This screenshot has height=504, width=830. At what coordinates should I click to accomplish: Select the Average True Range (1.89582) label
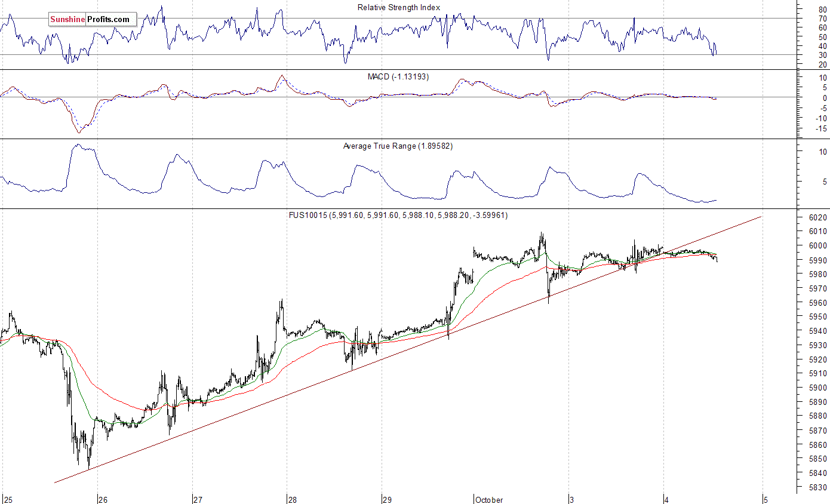(398, 146)
